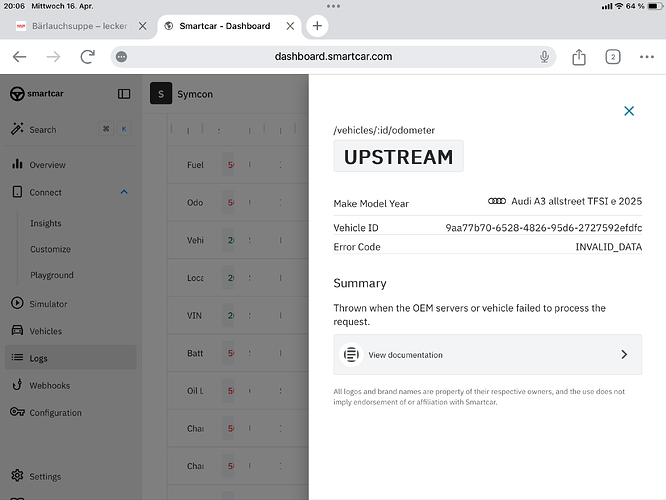The height and width of the screenshot is (500, 666).
Task: Open the tab switcher showing 2 tabs
Action: point(612,56)
